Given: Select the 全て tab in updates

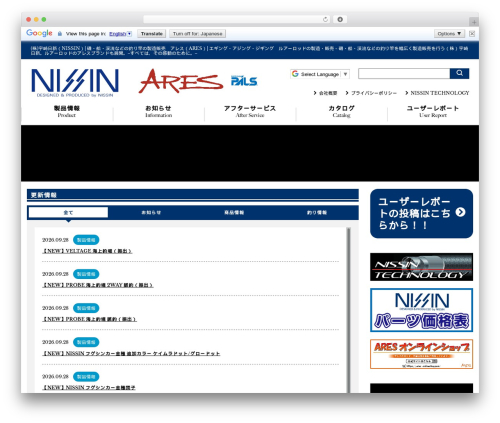Looking at the screenshot, I should point(68,212).
